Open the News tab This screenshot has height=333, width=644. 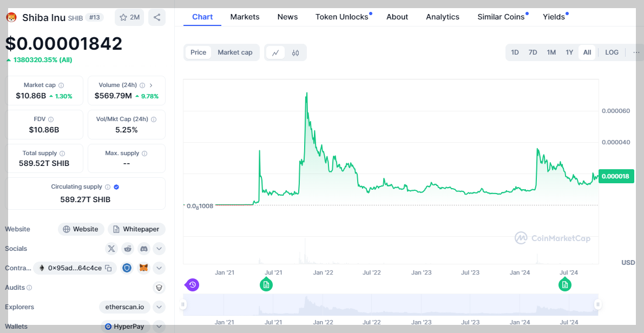coord(287,17)
